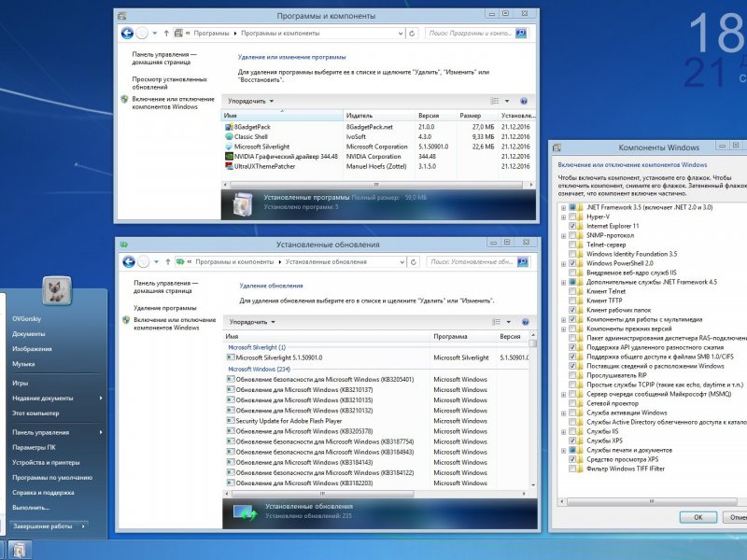The height and width of the screenshot is (560, 747).
Task: Click the horizontal scrollbar in Компоненты Windows
Action: [652, 501]
